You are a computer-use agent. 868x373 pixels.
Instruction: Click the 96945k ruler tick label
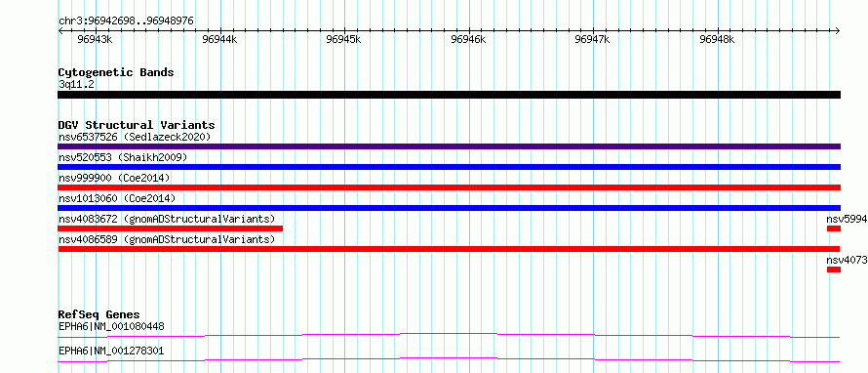pos(343,39)
